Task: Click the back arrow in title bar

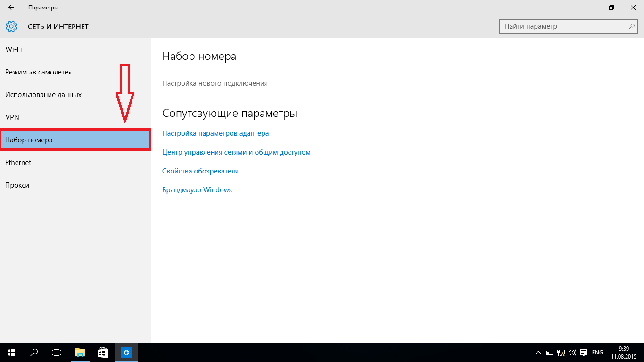Action: pyautogui.click(x=11, y=8)
